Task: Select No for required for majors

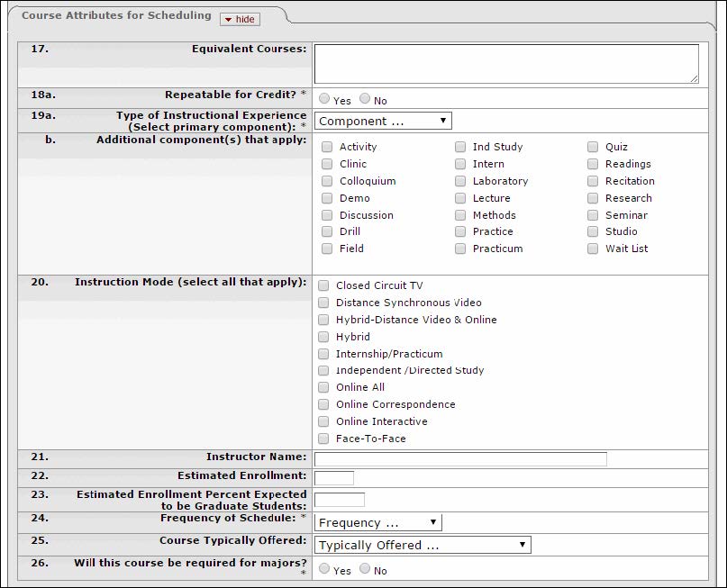Action: pyautogui.click(x=365, y=568)
